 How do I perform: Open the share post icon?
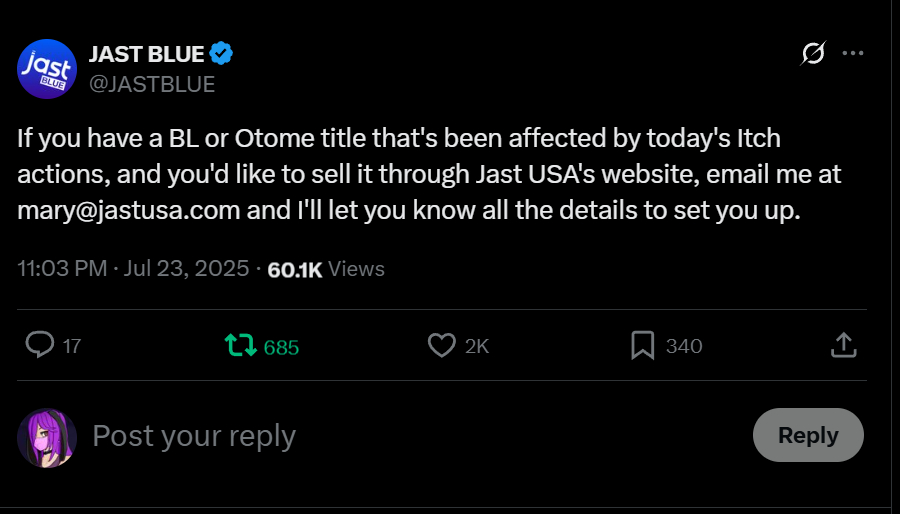click(843, 346)
